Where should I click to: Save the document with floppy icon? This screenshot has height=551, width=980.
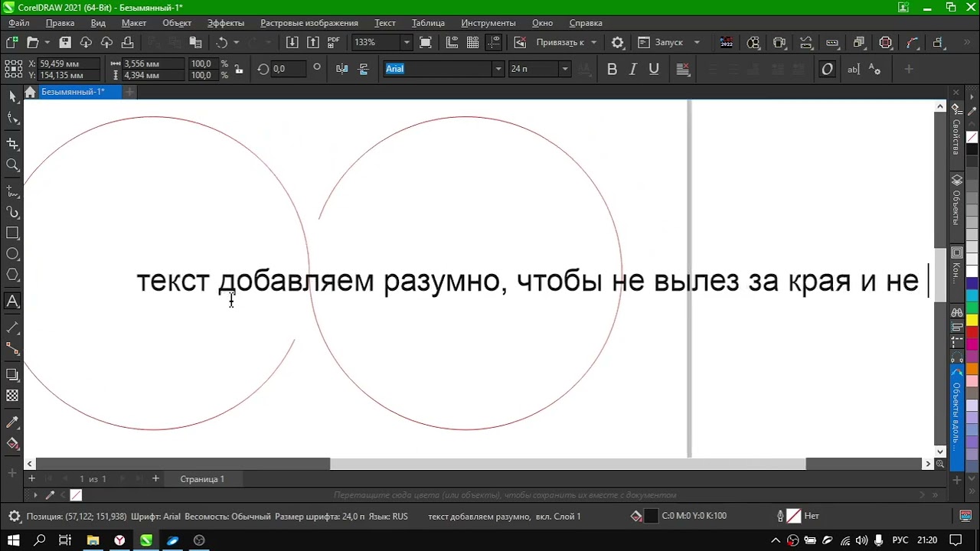(x=65, y=43)
